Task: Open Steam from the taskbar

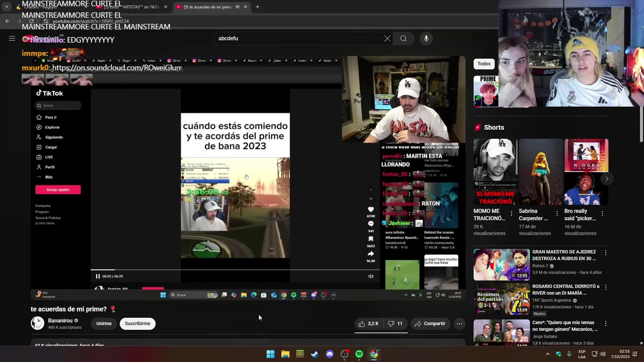Action: pos(314,354)
